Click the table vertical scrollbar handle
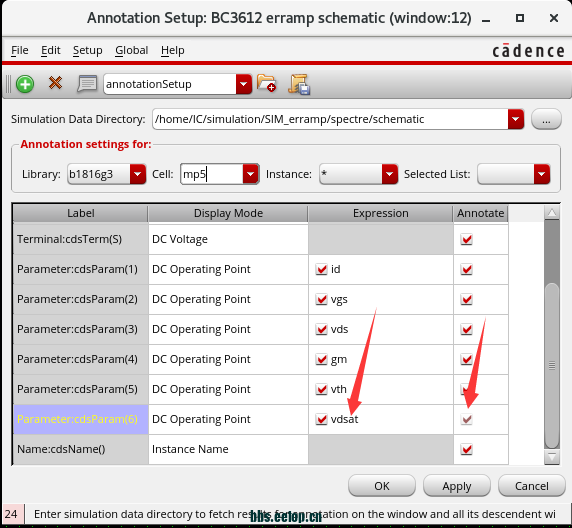The width and height of the screenshot is (572, 528). coord(552,365)
